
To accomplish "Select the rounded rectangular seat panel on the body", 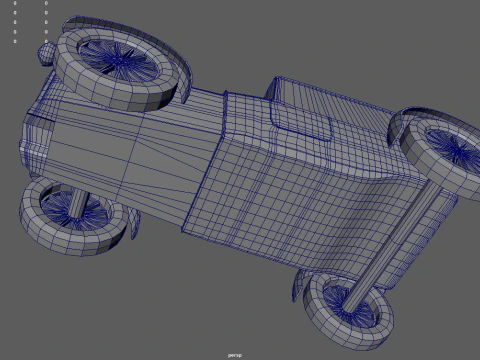I will pyautogui.click(x=301, y=119).
